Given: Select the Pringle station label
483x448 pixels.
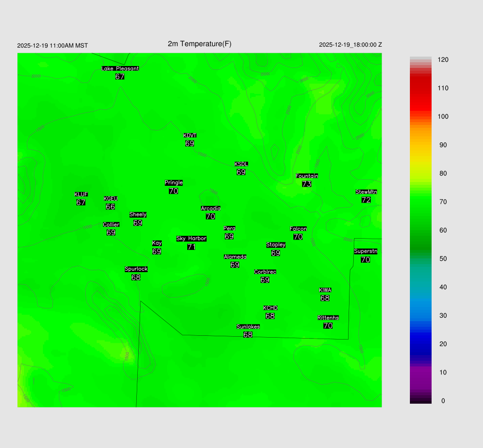Looking at the screenshot, I should 174,183.
